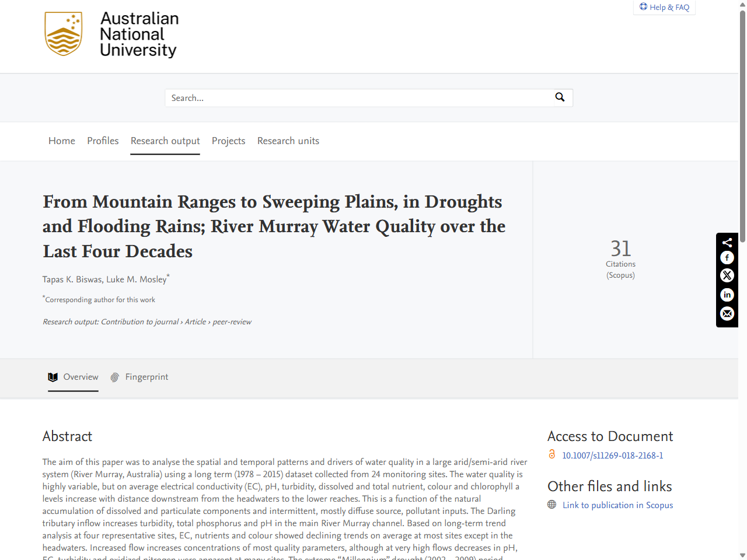
Task: Open the share options icon
Action: [x=727, y=242]
